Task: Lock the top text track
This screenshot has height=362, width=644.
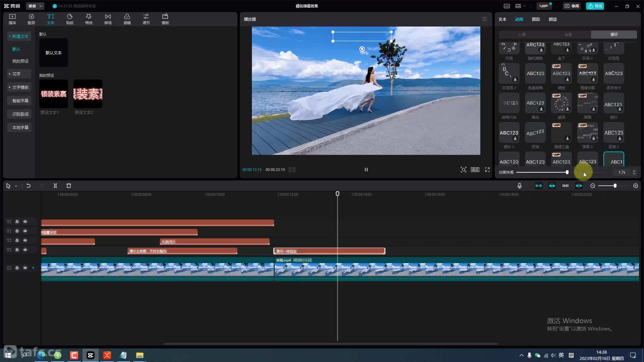Action: [17, 222]
